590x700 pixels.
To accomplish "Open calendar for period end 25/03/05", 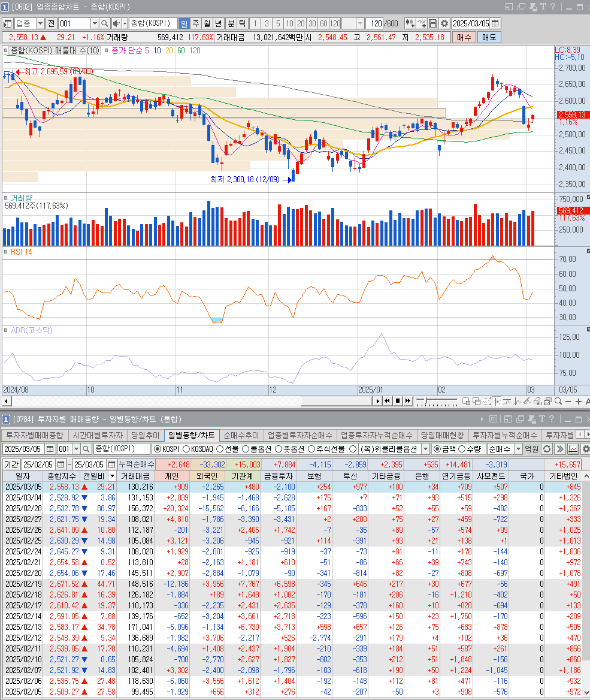I will click(x=112, y=464).
